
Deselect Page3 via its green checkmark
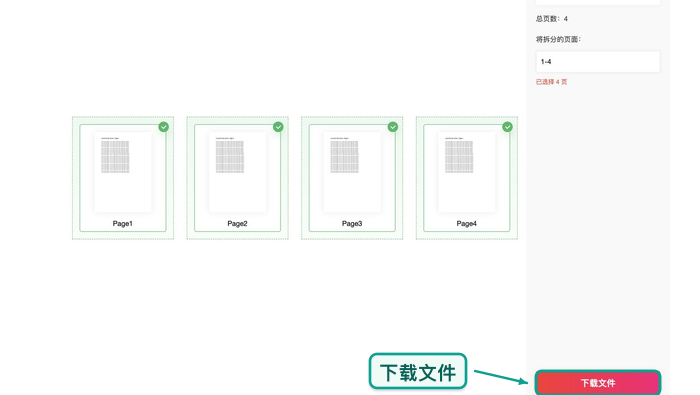click(x=393, y=127)
